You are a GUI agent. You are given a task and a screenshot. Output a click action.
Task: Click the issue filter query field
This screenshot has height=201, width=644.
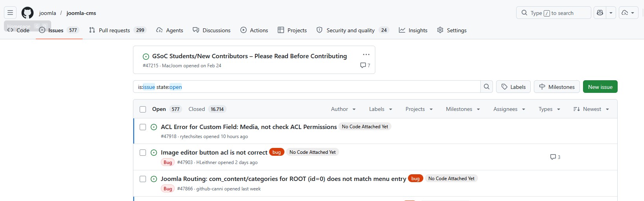[x=307, y=87]
